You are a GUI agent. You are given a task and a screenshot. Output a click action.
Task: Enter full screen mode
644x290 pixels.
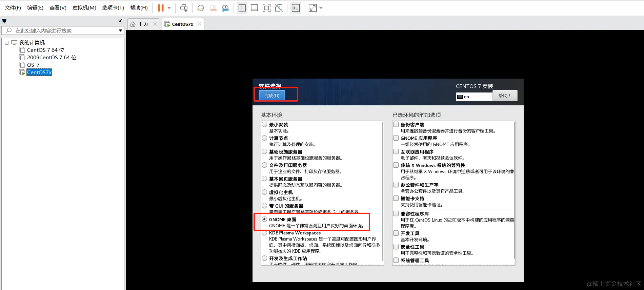267,8
